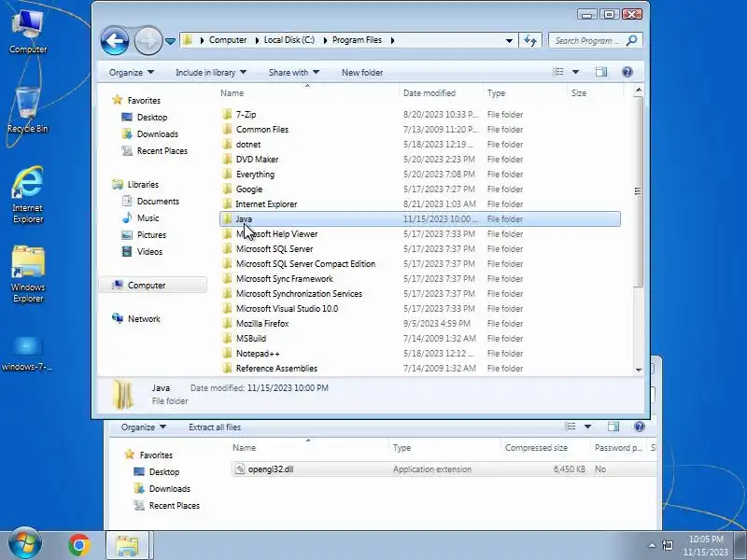Image resolution: width=747 pixels, height=560 pixels.
Task: Click the search magnifier icon
Action: 632,40
